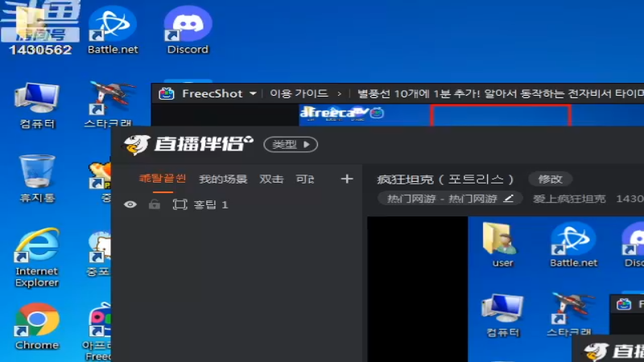Launch Chrome from the desktop
The height and width of the screenshot is (362, 644).
pyautogui.click(x=36, y=327)
